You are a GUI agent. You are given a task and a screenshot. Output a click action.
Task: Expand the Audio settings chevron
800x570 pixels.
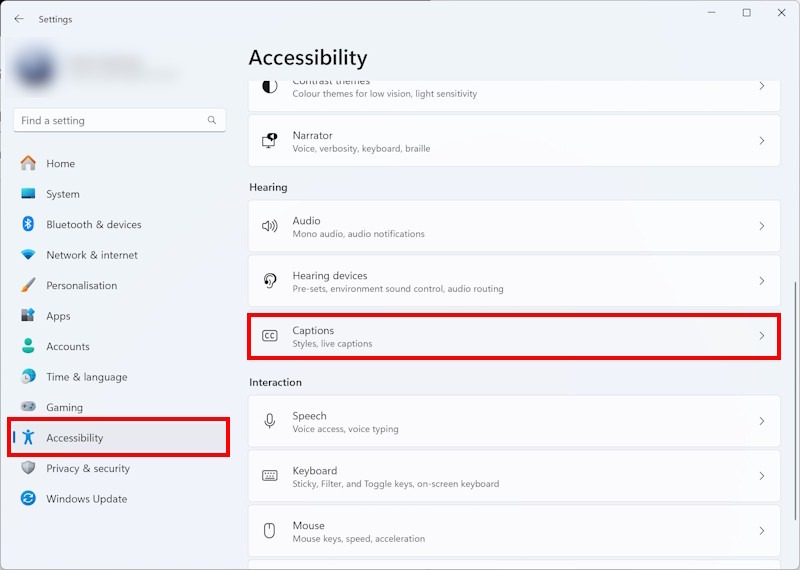(761, 226)
